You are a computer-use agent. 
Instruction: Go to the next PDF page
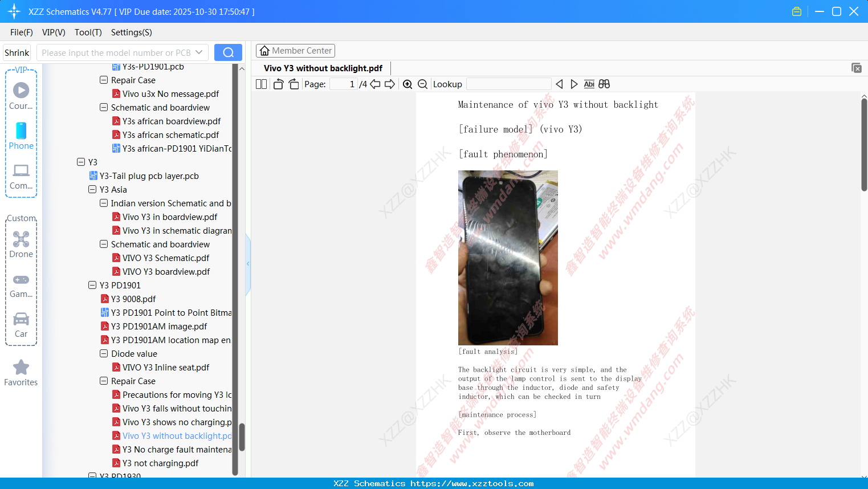click(x=390, y=84)
